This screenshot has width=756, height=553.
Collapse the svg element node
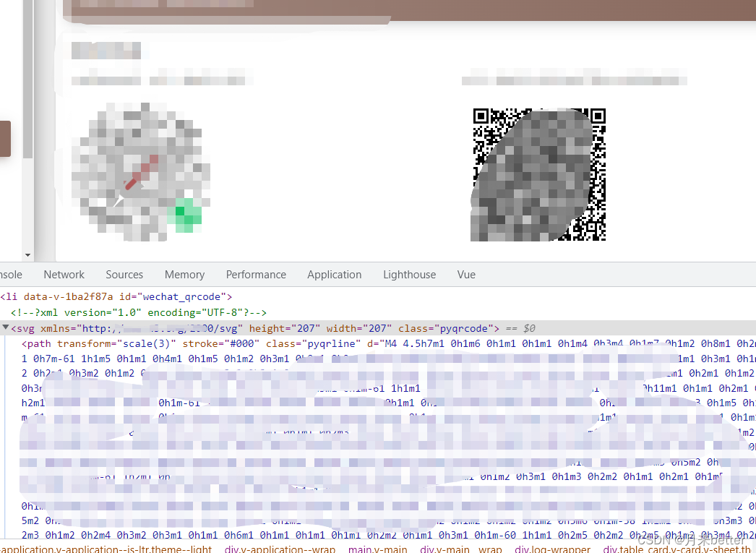pos(5,328)
